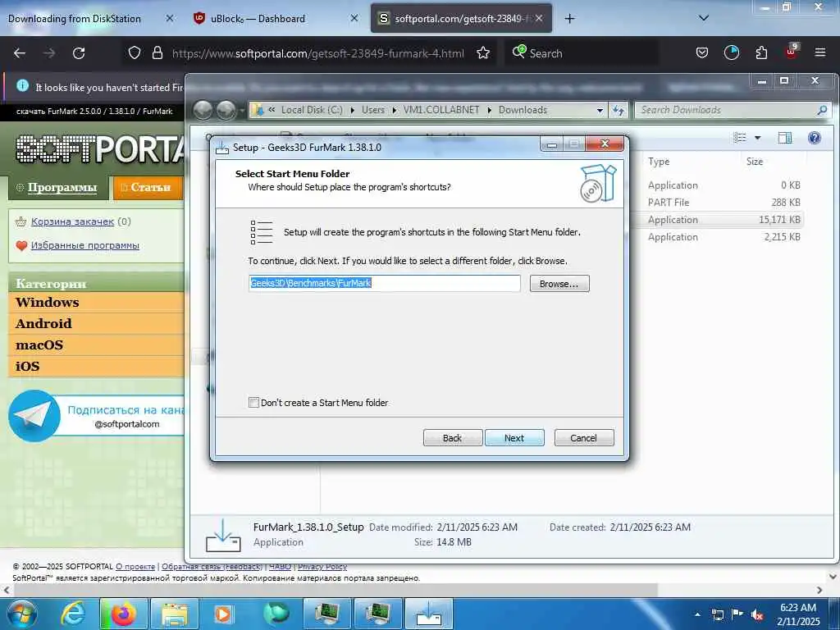Screen dimensions: 840x630
Task: Click the uBlock Origin toolbar icon
Action: pos(792,52)
